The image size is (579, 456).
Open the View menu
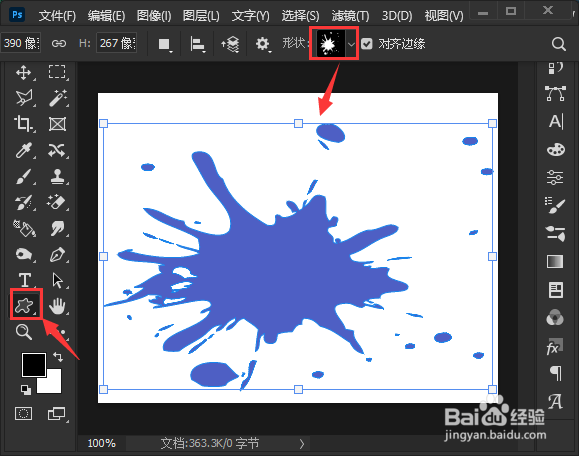(444, 16)
